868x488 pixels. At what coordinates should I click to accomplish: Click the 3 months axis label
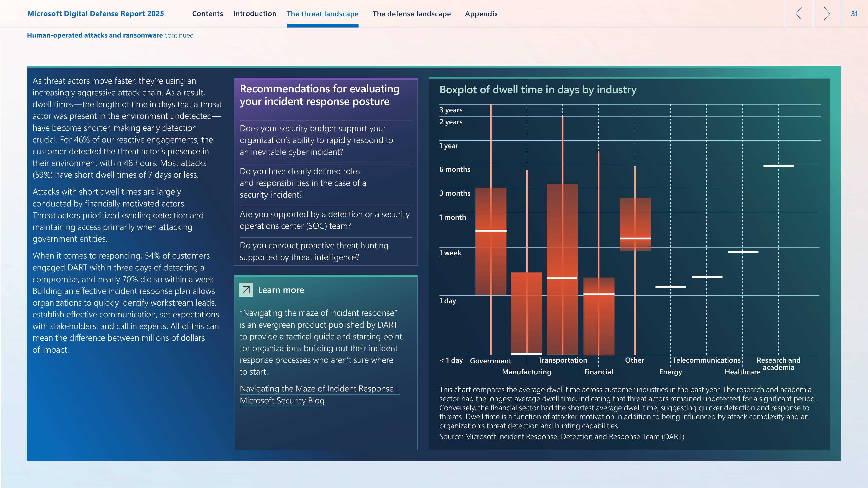(x=455, y=193)
